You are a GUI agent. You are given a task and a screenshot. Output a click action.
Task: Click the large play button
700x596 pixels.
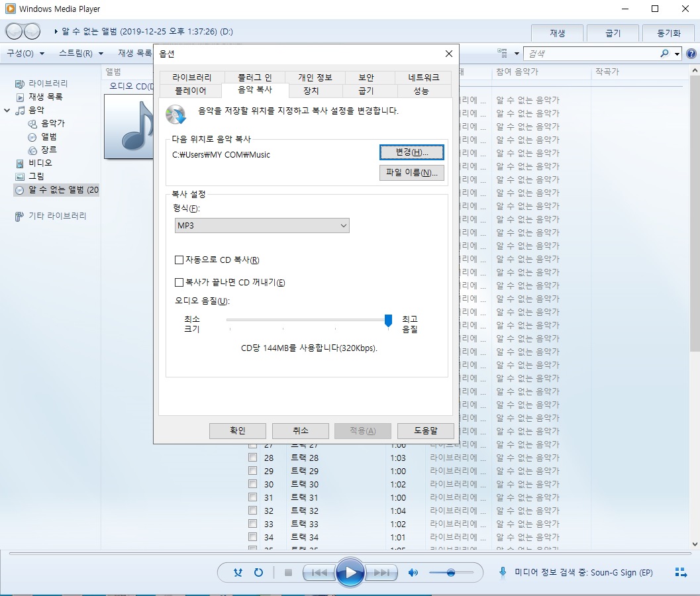350,572
